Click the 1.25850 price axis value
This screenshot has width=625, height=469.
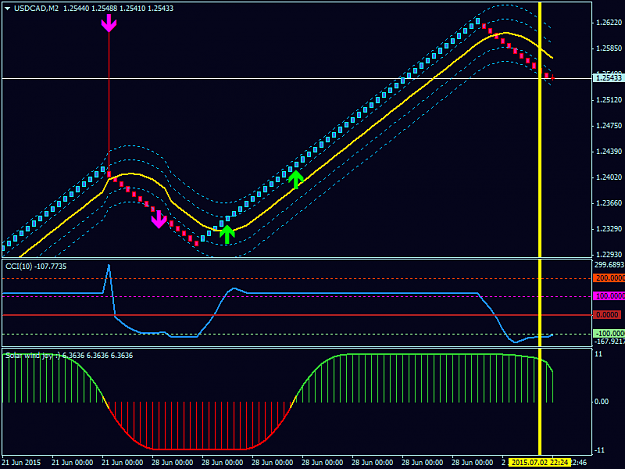[x=609, y=48]
